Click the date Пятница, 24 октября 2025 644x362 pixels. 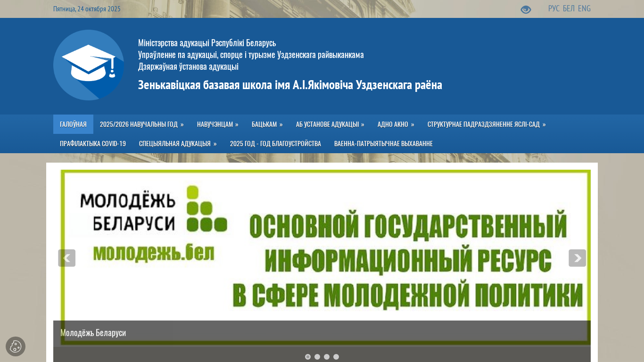[x=87, y=9]
